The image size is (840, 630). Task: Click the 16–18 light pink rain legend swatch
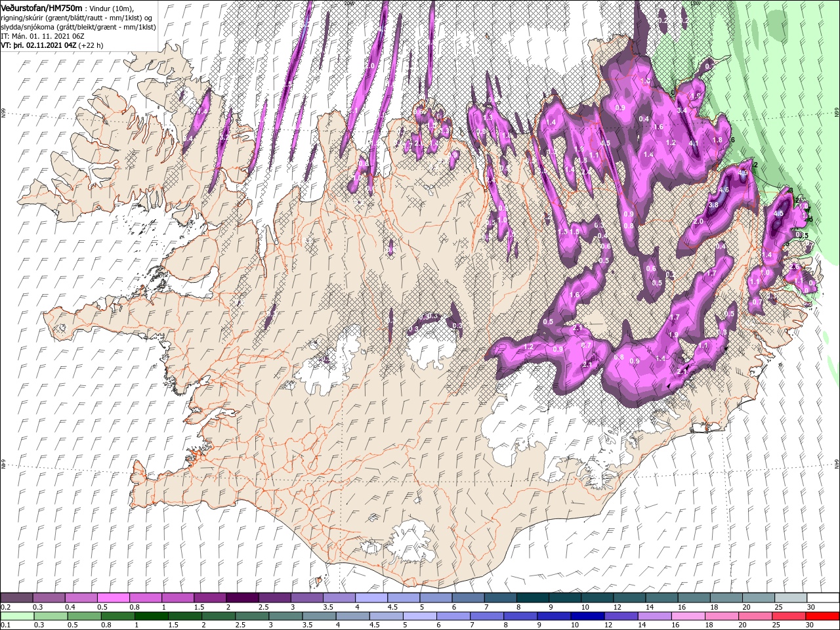[x=688, y=616]
